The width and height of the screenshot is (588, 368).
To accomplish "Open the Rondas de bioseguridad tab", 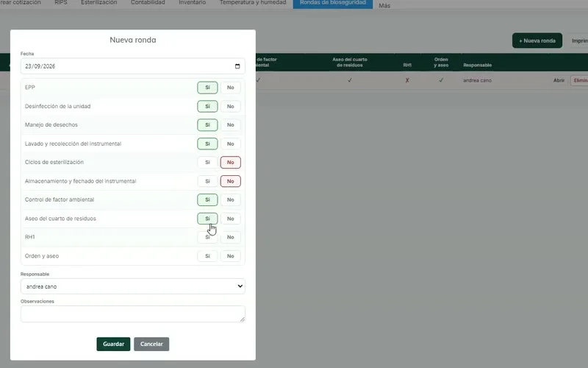I will (333, 3).
